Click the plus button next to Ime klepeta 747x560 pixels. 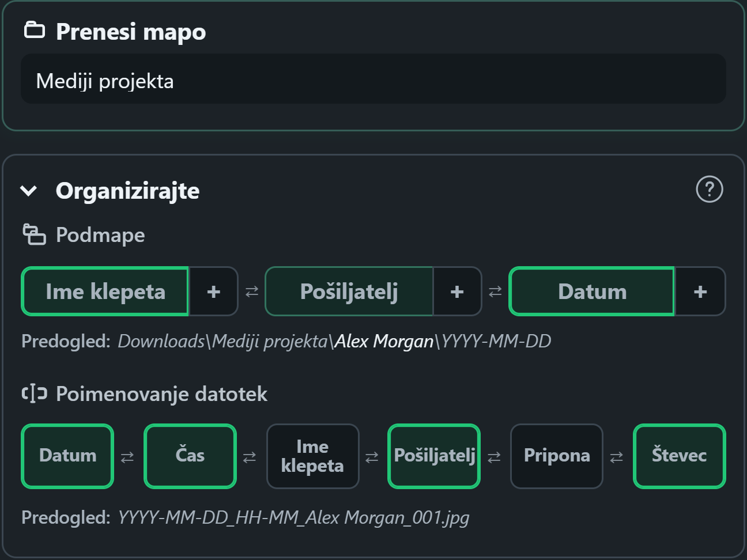[x=213, y=292]
